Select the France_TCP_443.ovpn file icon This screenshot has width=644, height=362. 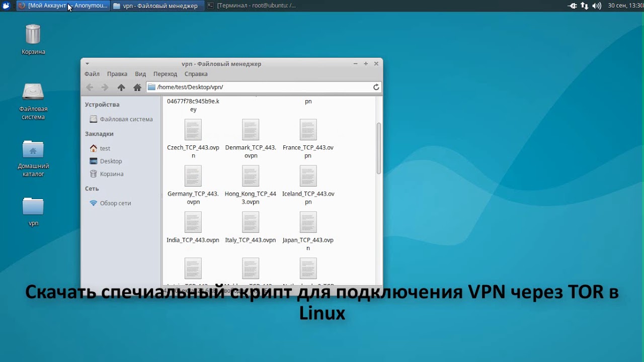308,130
